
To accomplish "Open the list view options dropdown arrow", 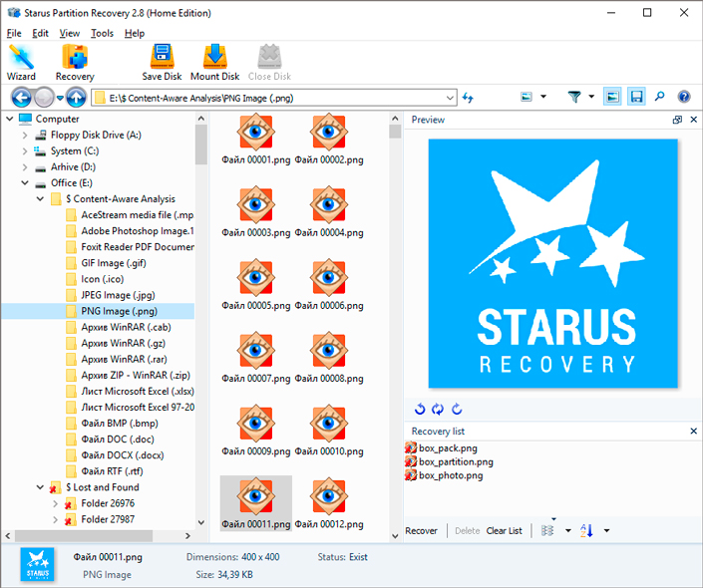I will click(x=568, y=530).
